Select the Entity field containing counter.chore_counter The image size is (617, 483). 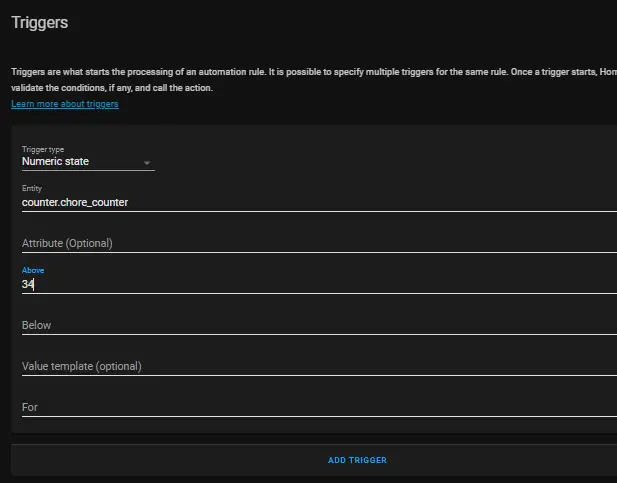[x=319, y=198]
